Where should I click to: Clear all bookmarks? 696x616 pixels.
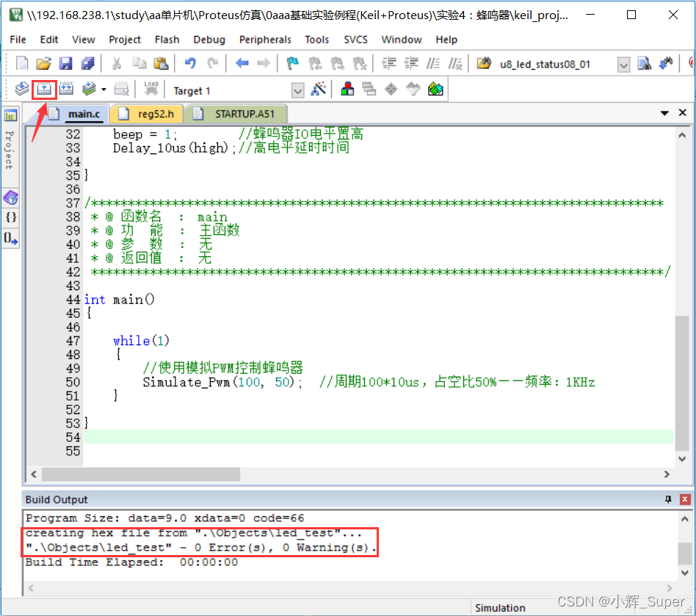point(359,63)
